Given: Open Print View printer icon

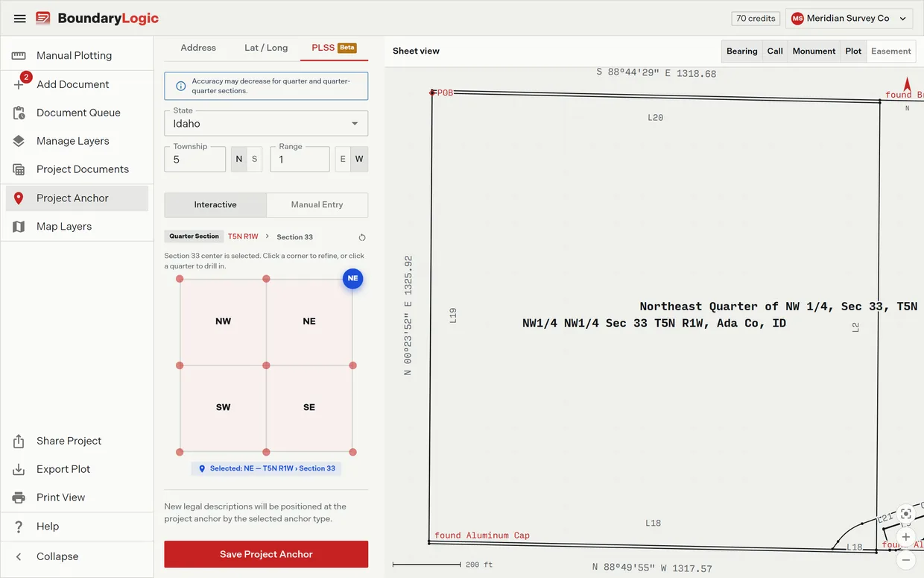Looking at the screenshot, I should point(19,497).
